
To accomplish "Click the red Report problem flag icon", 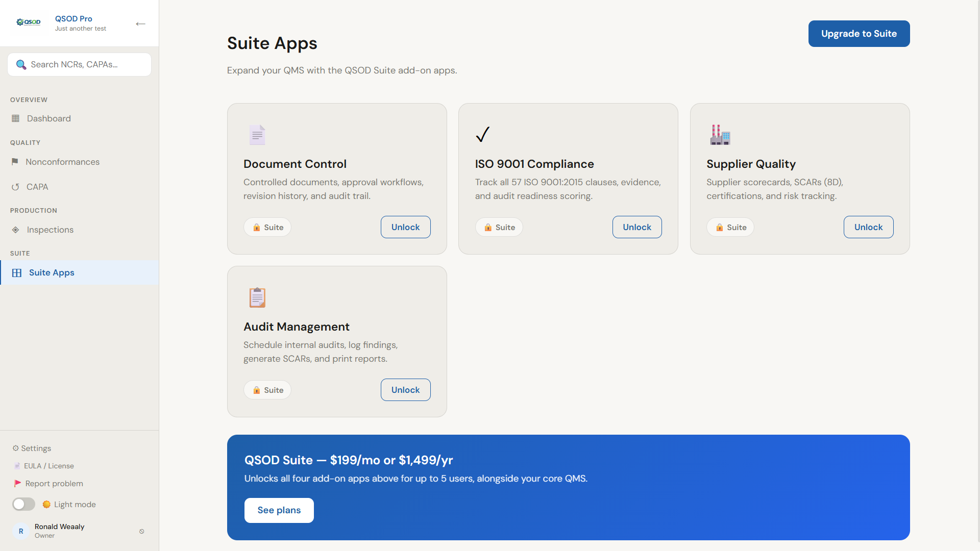I will 18,483.
